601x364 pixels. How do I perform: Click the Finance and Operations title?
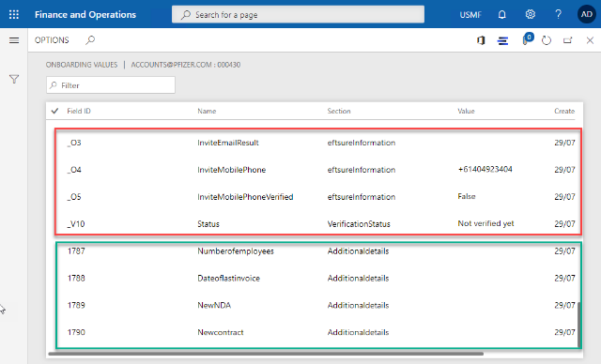[85, 15]
